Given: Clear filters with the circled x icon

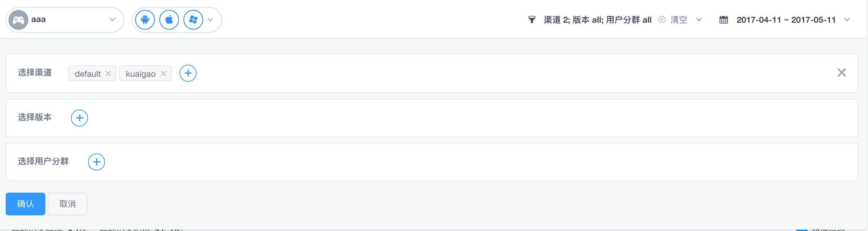Looking at the screenshot, I should 662,20.
